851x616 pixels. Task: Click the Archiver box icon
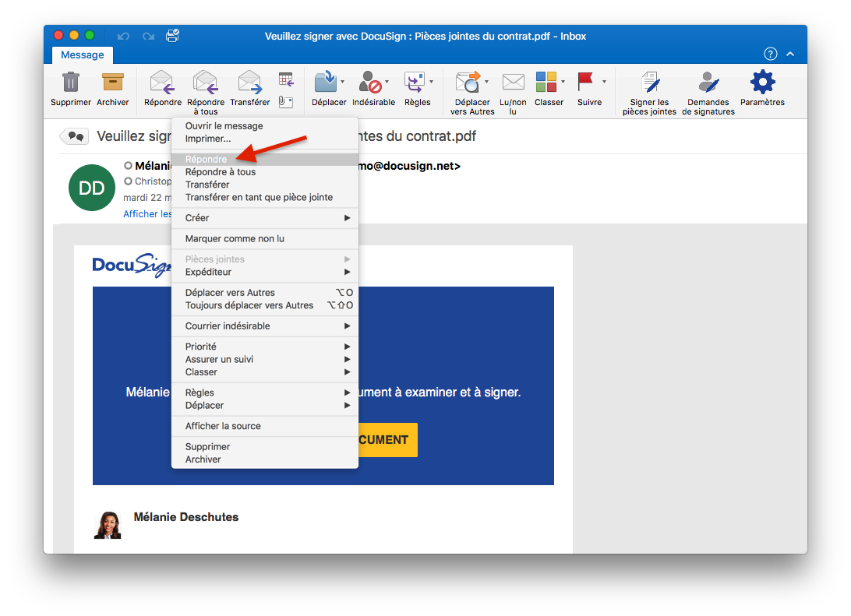click(x=113, y=83)
